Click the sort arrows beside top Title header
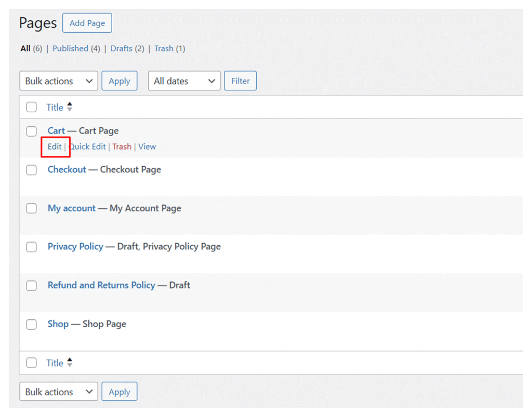Image resolution: width=532 pixels, height=417 pixels. 70,107
